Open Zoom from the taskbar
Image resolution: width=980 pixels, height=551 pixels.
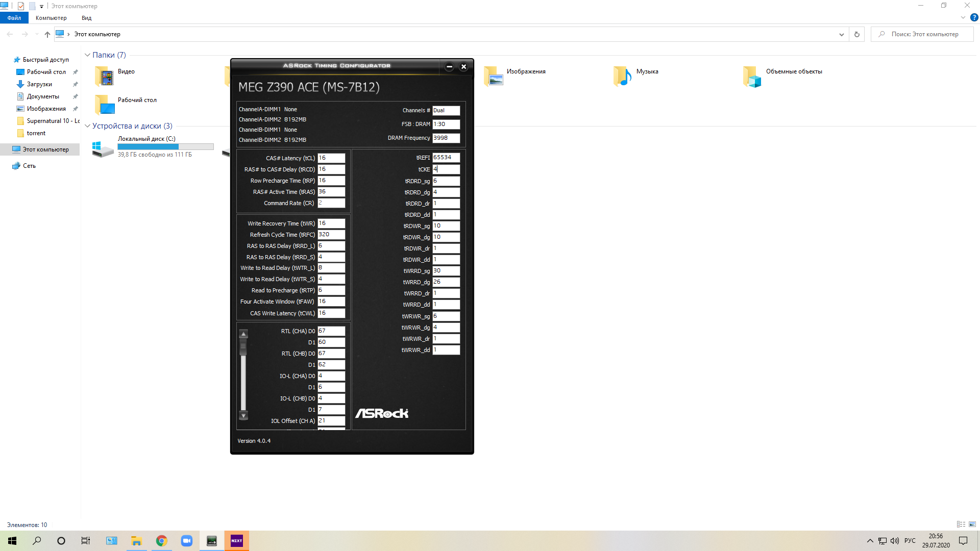[187, 541]
